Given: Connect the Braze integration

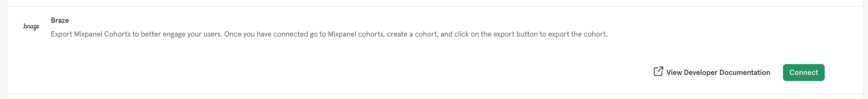Looking at the screenshot, I should (x=804, y=73).
